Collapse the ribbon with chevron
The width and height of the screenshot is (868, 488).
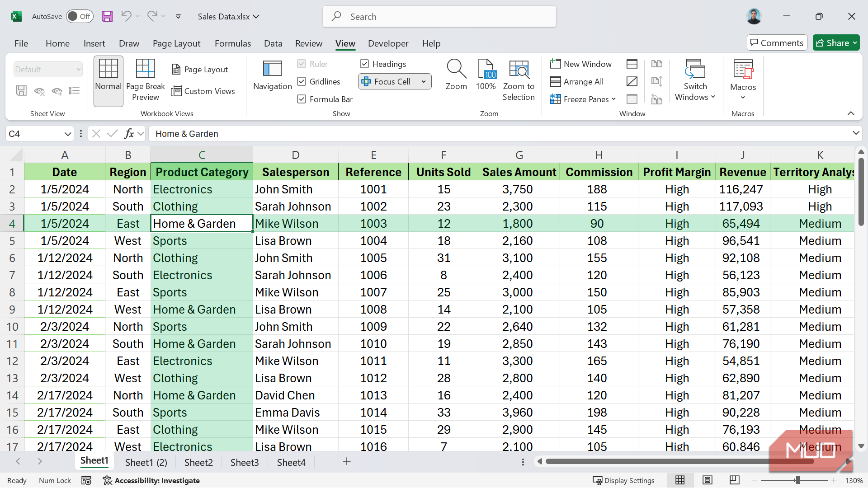(851, 113)
